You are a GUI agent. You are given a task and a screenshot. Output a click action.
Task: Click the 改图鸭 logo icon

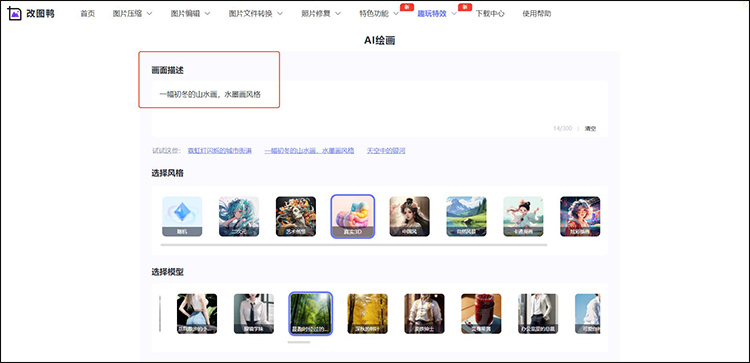(x=15, y=13)
